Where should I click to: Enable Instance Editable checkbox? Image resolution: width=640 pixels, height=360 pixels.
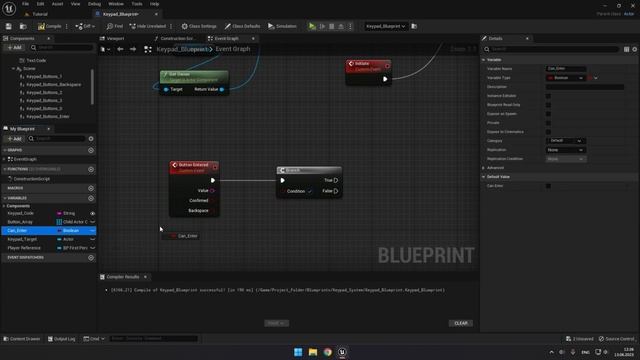(548, 96)
